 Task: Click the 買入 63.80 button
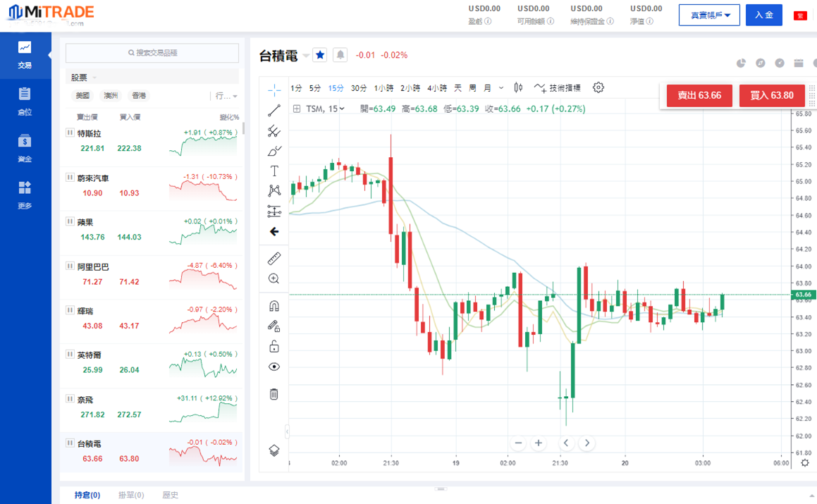coord(771,95)
